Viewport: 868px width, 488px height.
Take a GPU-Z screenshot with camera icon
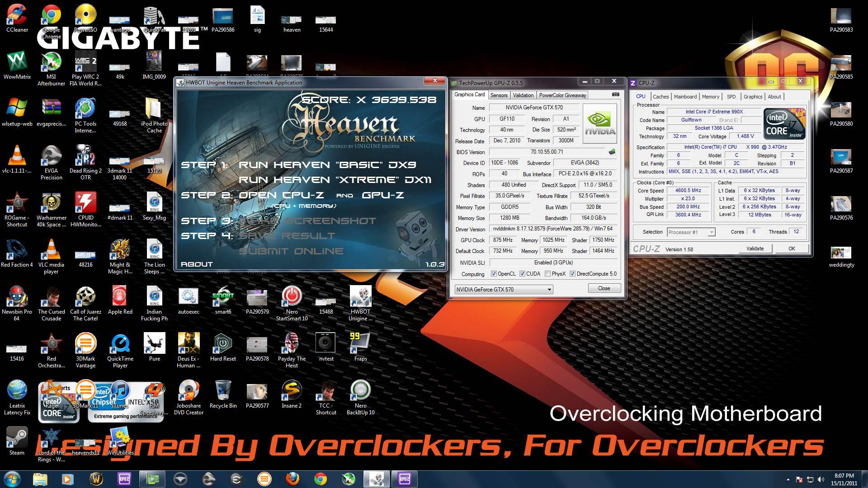tap(615, 94)
